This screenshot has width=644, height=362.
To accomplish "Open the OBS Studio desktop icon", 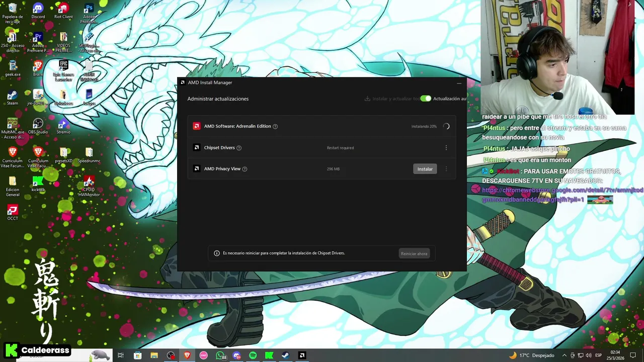I will [38, 126].
